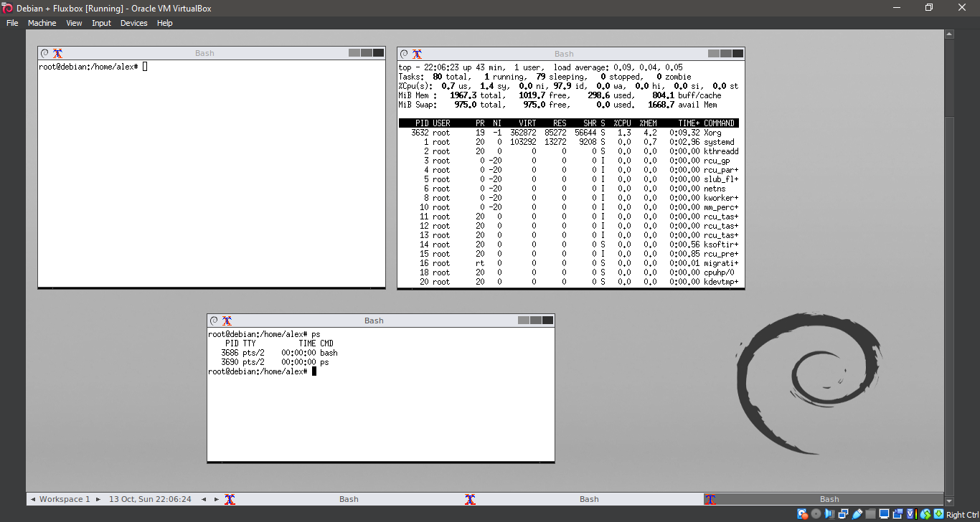Viewport: 980px width, 522px height.
Task: Toggle sticky on the middle Bash window
Action: (213, 321)
